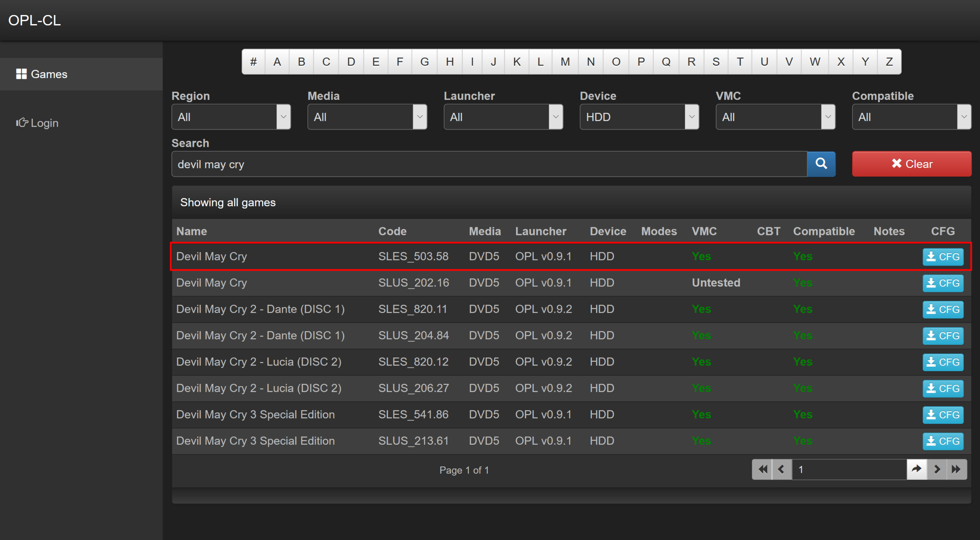Screen dimensions: 980x540
Task: Open the Compatible filter dropdown
Action: tap(911, 117)
